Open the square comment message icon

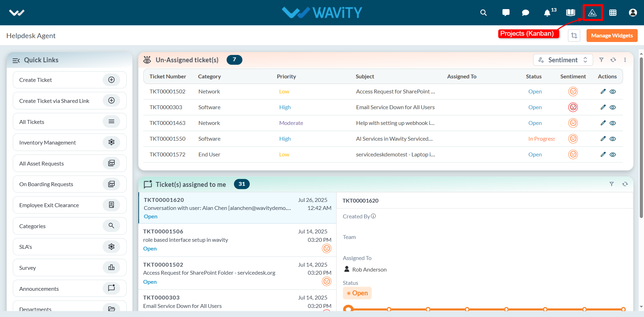coord(506,13)
